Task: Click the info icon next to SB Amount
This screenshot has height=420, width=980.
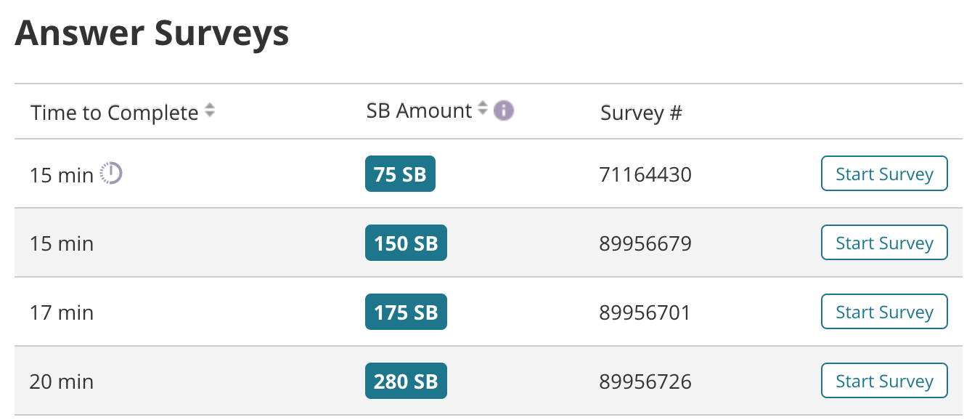Action: (x=504, y=110)
